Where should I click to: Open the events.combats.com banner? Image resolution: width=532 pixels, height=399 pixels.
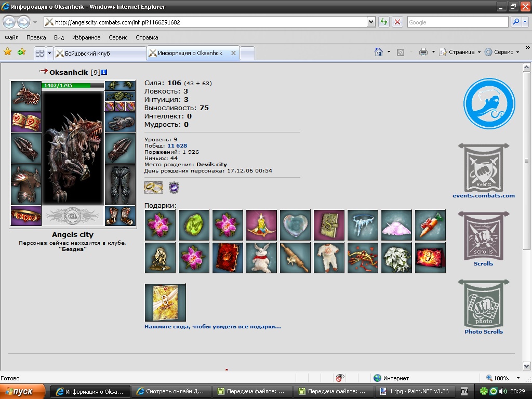point(484,168)
